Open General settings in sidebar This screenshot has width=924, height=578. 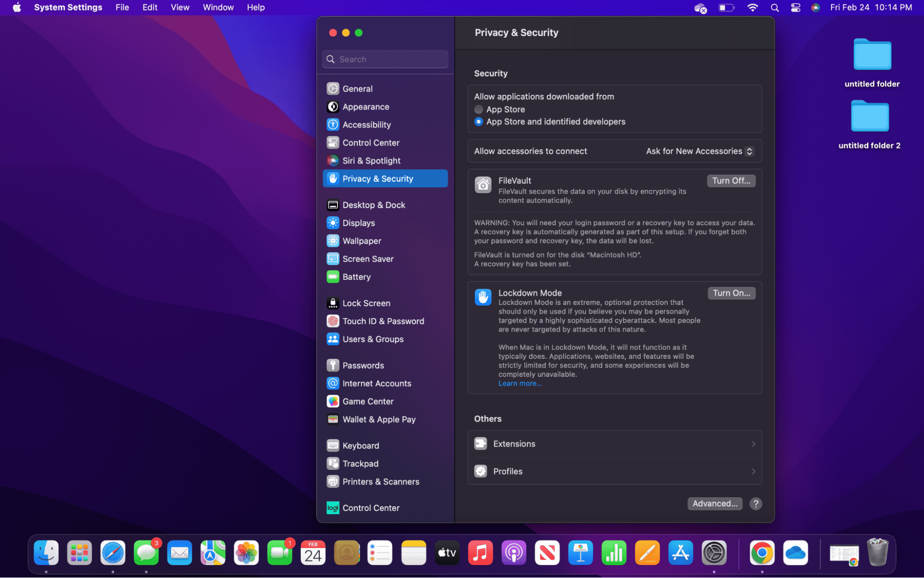point(385,89)
